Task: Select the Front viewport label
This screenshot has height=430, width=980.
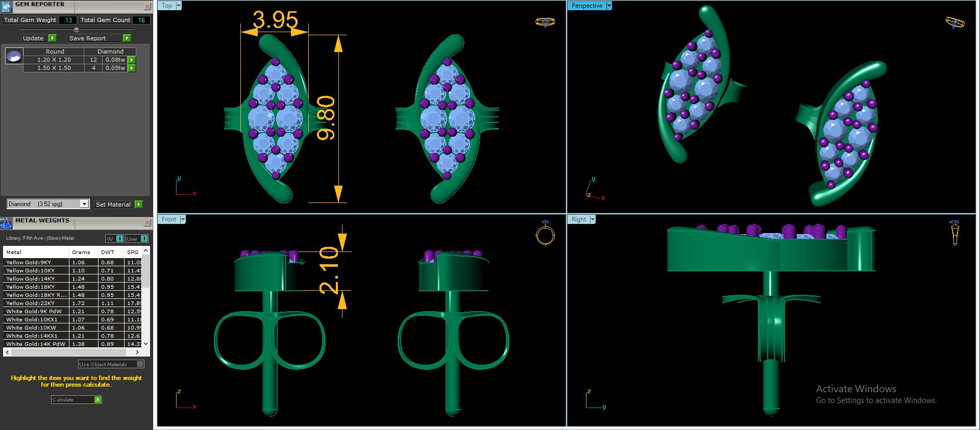Action: (169, 219)
